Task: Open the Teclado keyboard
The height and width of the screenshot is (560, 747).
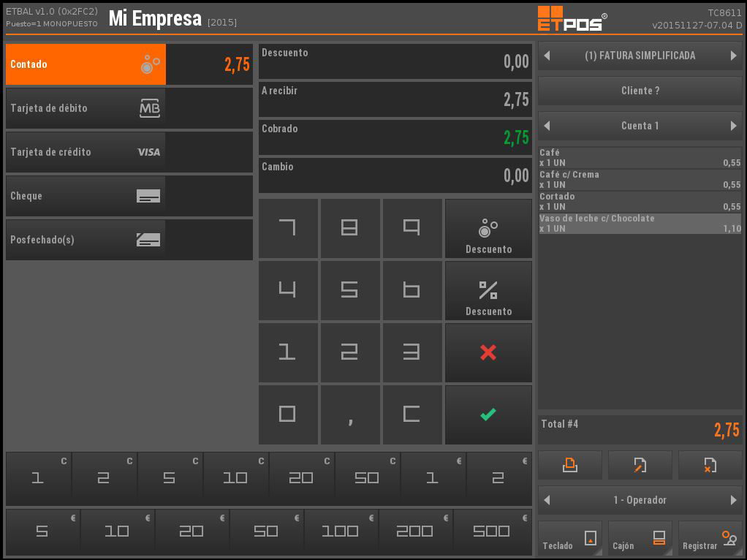Action: (x=570, y=539)
